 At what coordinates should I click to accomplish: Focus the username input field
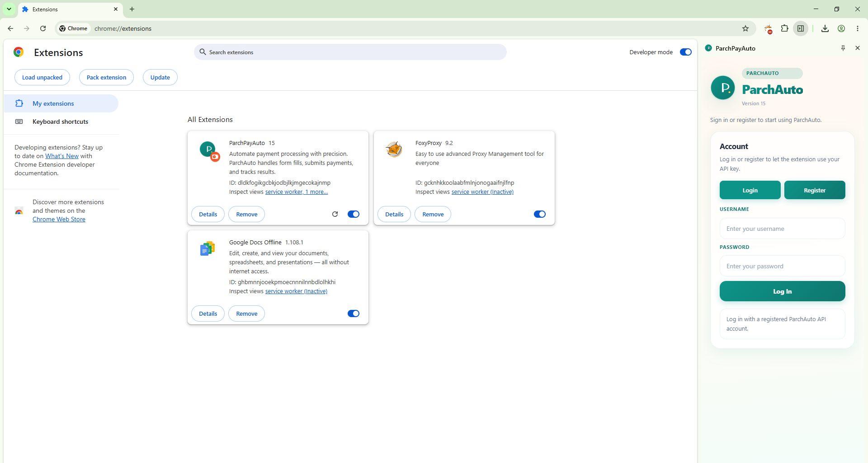click(783, 229)
